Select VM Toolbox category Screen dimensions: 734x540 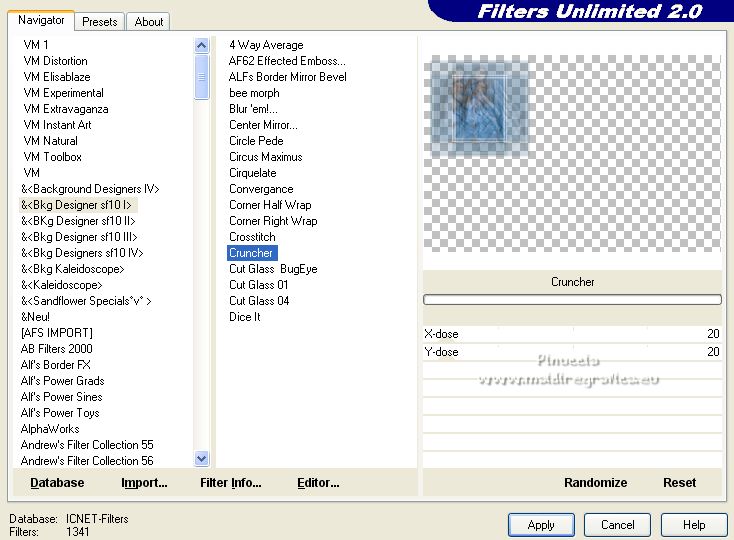coord(52,156)
